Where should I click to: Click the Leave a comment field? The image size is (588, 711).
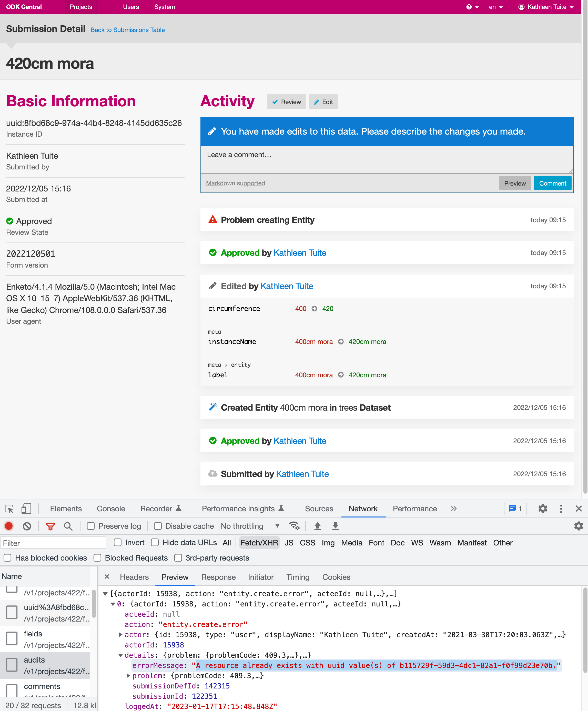(386, 159)
